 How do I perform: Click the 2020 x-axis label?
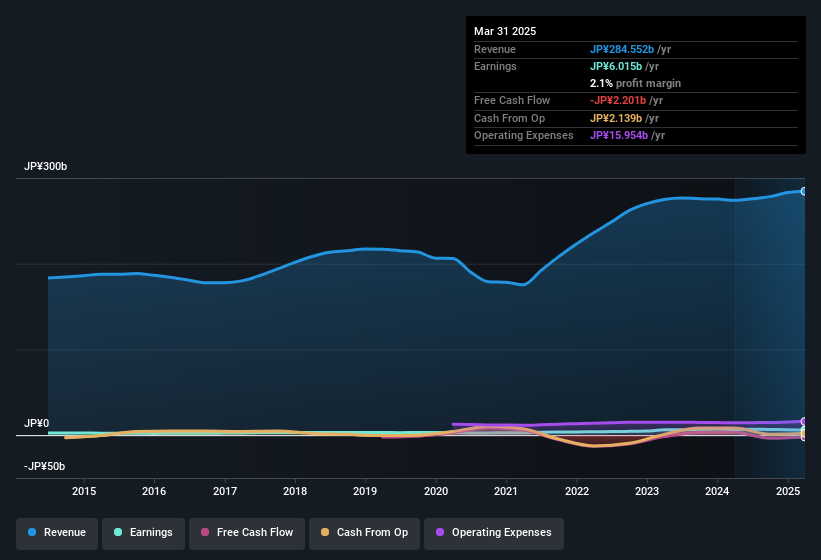point(436,491)
